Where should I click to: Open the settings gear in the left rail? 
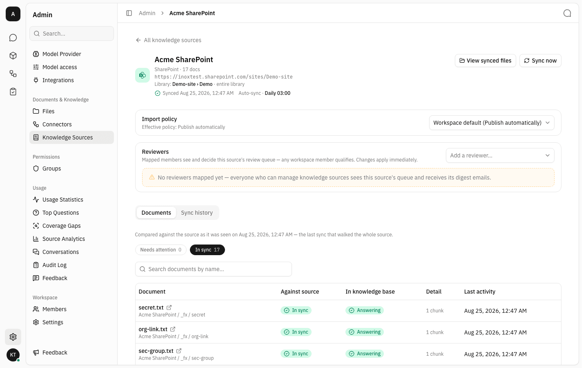pyautogui.click(x=13, y=337)
